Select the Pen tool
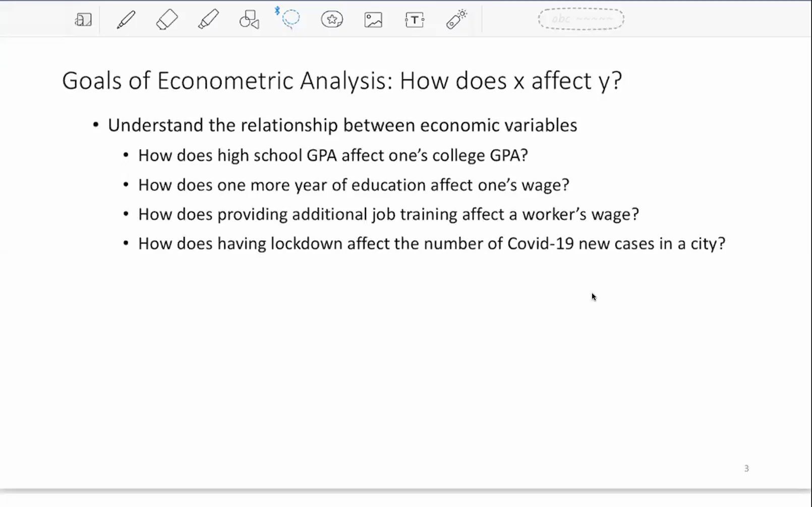This screenshot has width=812, height=507. click(126, 20)
